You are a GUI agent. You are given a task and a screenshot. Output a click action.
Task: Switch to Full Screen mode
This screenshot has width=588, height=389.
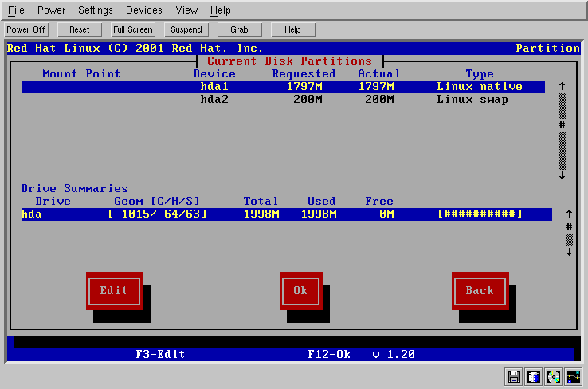(132, 29)
